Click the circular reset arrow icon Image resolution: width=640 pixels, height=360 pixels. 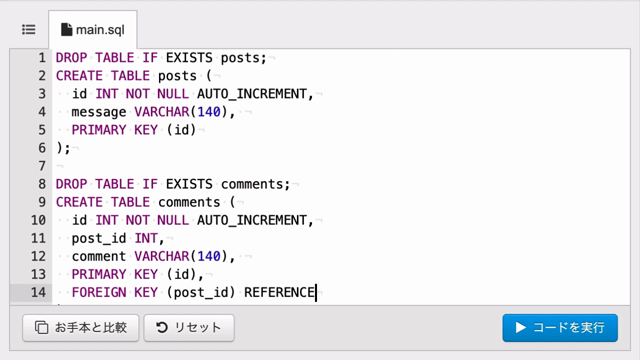tap(162, 327)
